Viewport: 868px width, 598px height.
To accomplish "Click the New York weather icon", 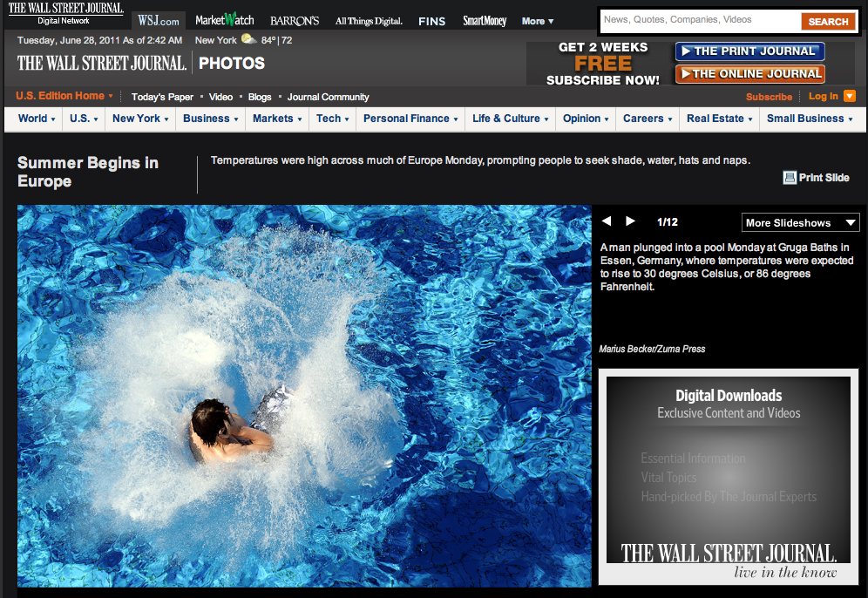I will pos(248,39).
